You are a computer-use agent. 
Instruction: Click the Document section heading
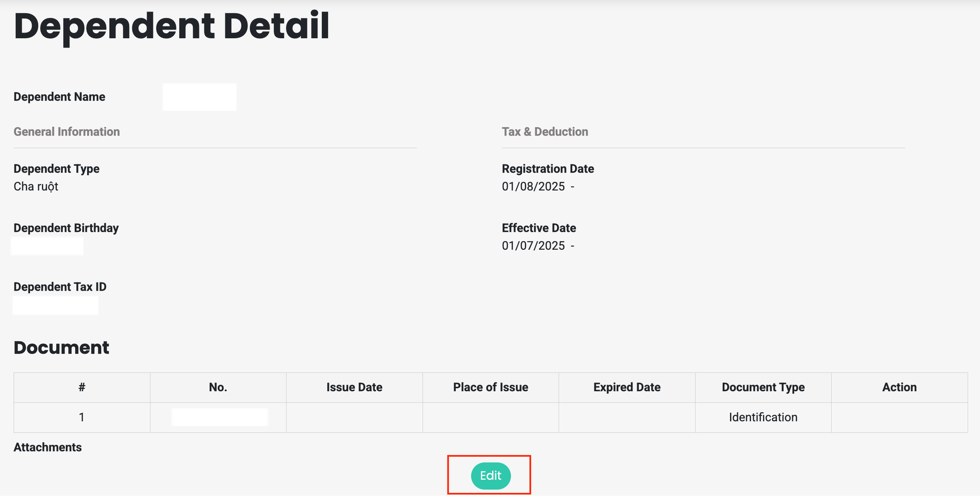[61, 347]
